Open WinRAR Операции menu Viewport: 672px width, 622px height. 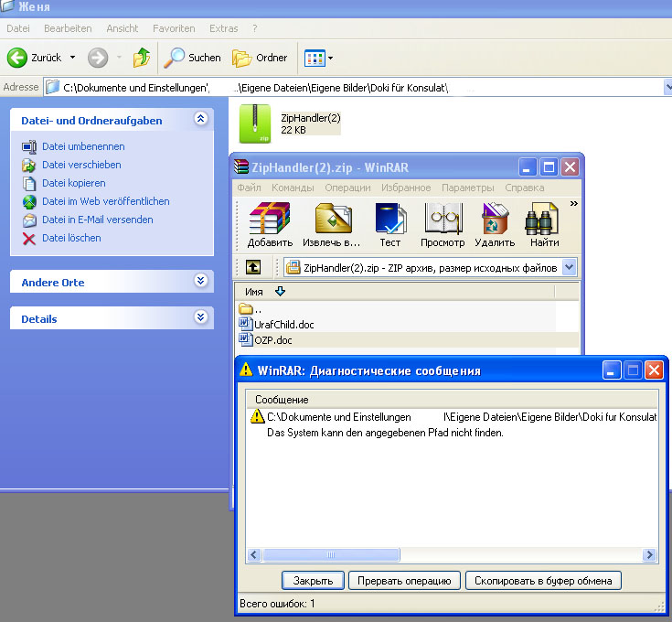pyautogui.click(x=347, y=188)
